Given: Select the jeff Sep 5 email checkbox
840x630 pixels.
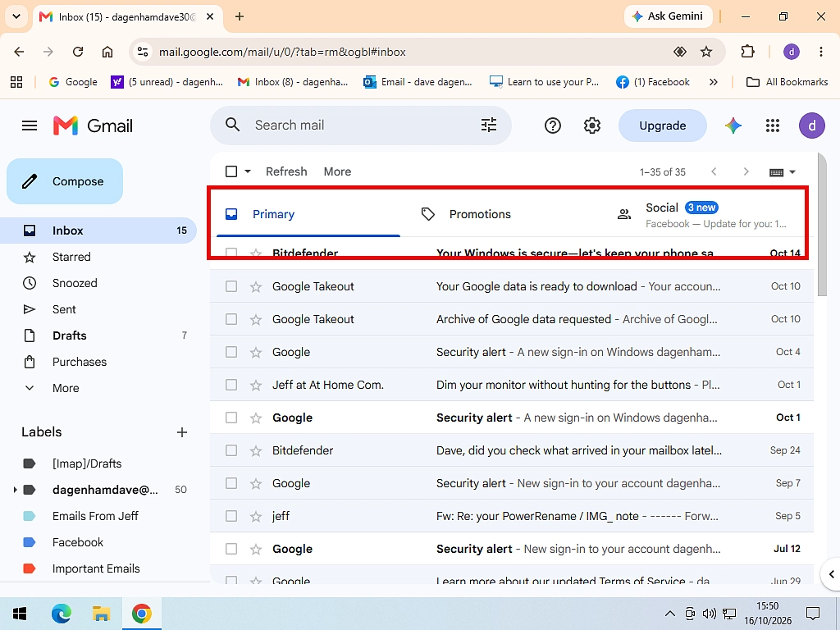Looking at the screenshot, I should pyautogui.click(x=231, y=516).
